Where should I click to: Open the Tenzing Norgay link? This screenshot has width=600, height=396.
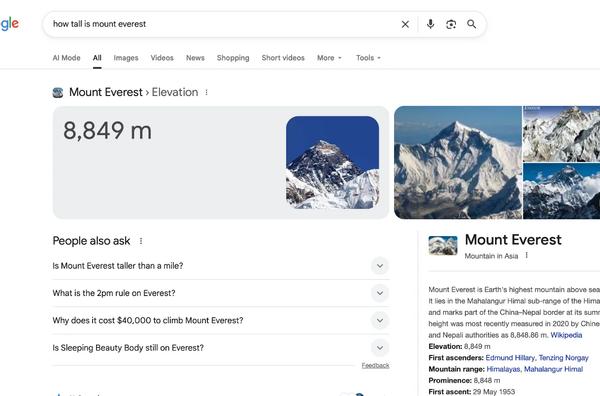coord(564,358)
